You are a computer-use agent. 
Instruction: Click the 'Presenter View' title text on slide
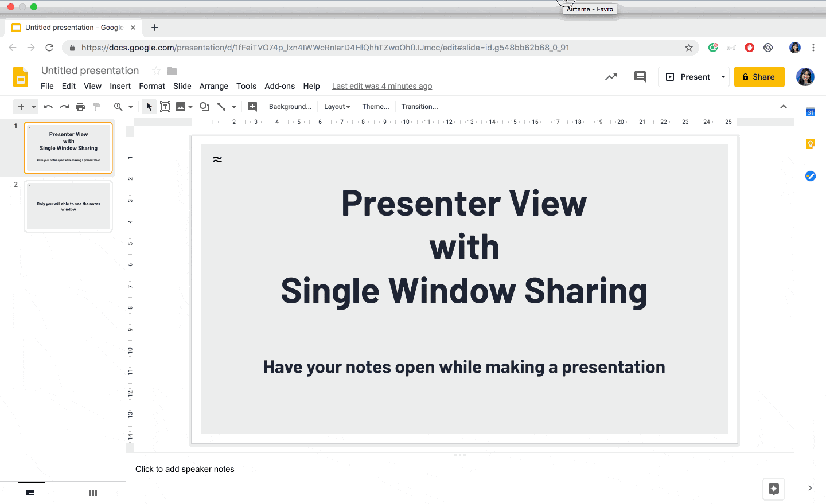coord(464,203)
